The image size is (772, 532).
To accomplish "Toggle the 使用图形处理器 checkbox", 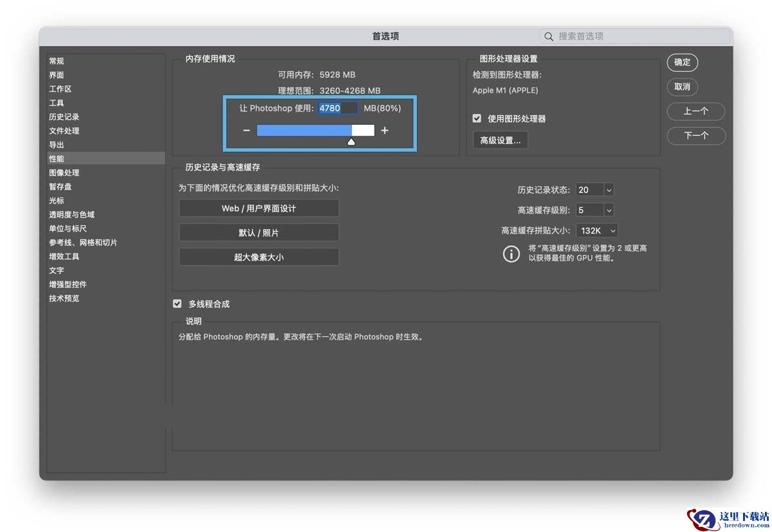I will pyautogui.click(x=477, y=118).
